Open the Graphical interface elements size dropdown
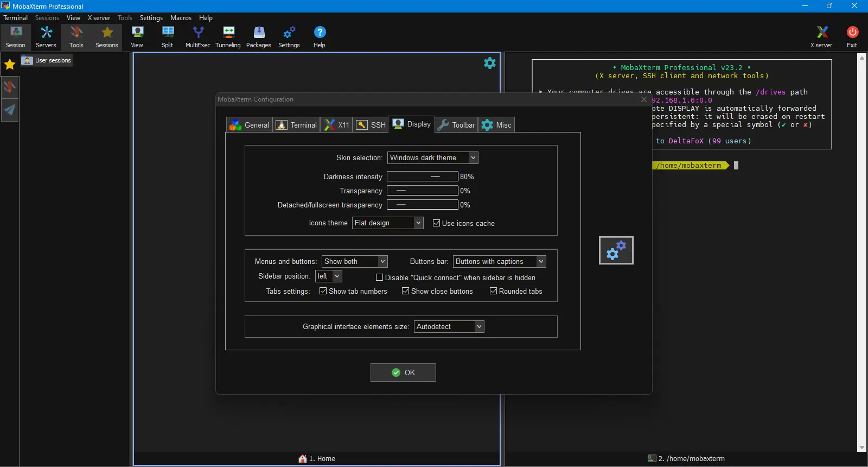This screenshot has width=868, height=467. pos(449,327)
